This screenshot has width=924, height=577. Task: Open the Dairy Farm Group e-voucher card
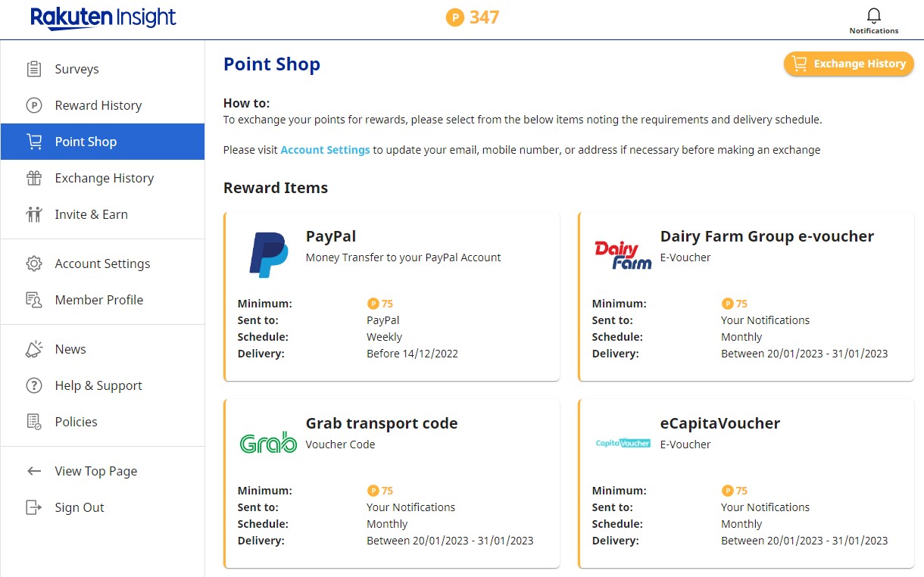click(746, 296)
